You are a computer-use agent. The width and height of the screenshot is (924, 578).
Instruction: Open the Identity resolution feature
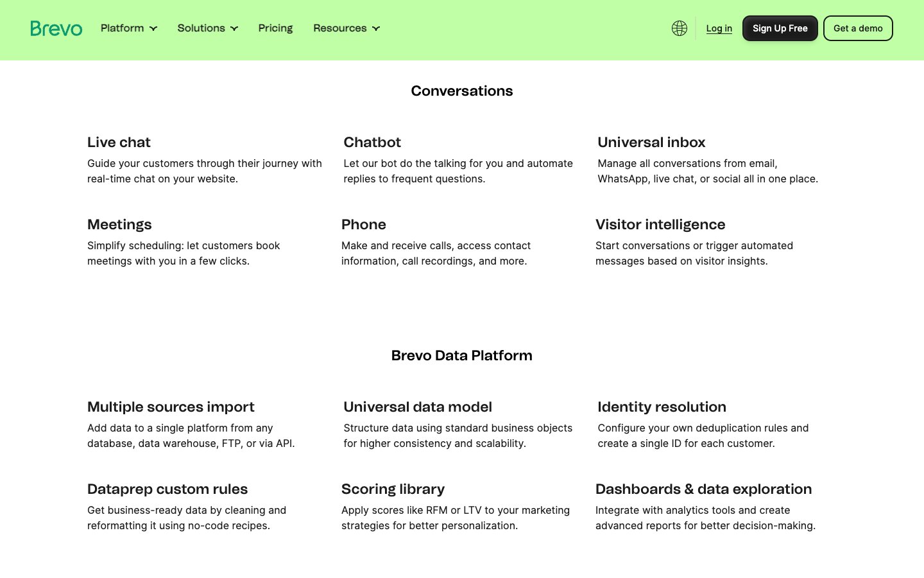click(662, 407)
